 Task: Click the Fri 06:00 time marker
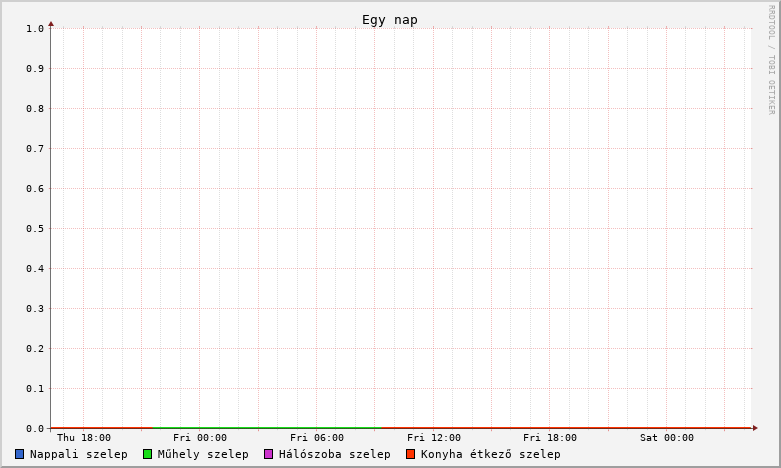pos(317,438)
